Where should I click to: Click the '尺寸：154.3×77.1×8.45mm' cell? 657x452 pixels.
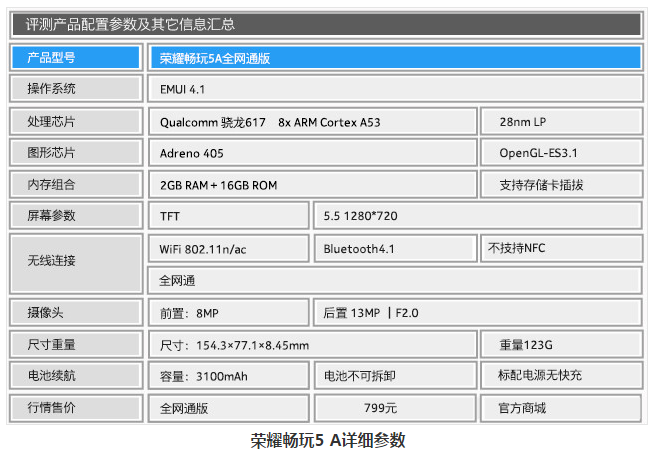tap(313, 345)
